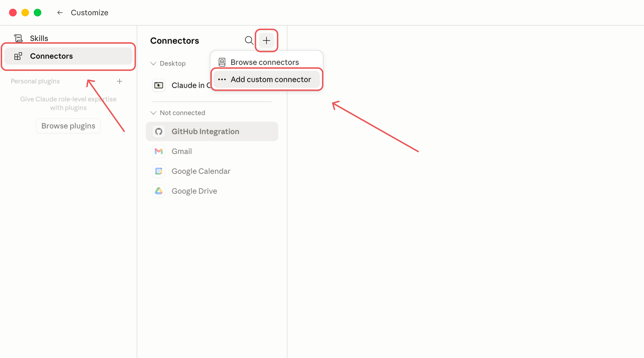Select Connectors in the sidebar
644x358 pixels.
[x=68, y=56]
